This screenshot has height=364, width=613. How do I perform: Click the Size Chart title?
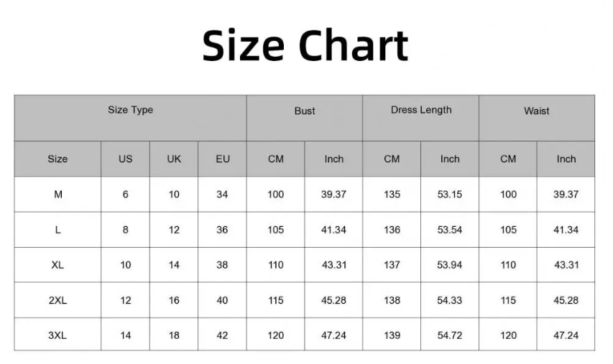tap(305, 45)
